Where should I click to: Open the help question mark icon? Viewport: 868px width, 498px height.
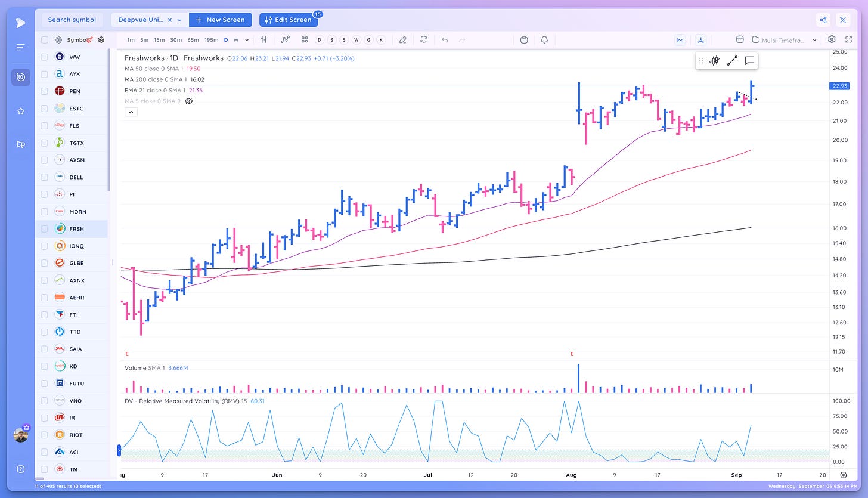[x=21, y=469]
